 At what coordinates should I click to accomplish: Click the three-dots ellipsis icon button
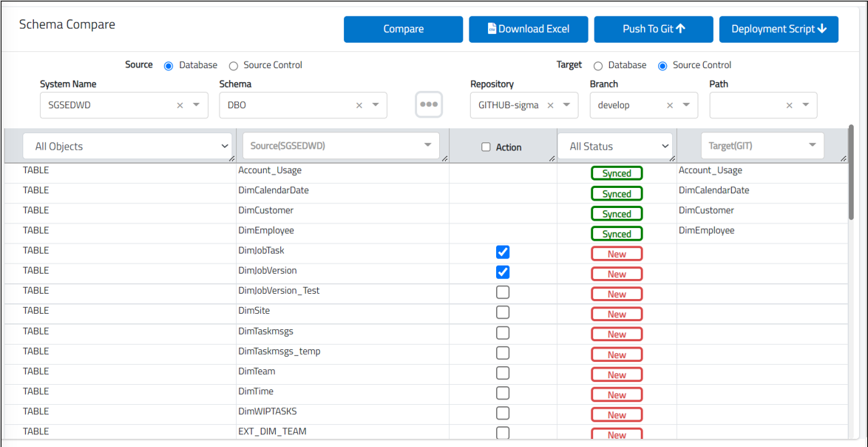[x=429, y=104]
